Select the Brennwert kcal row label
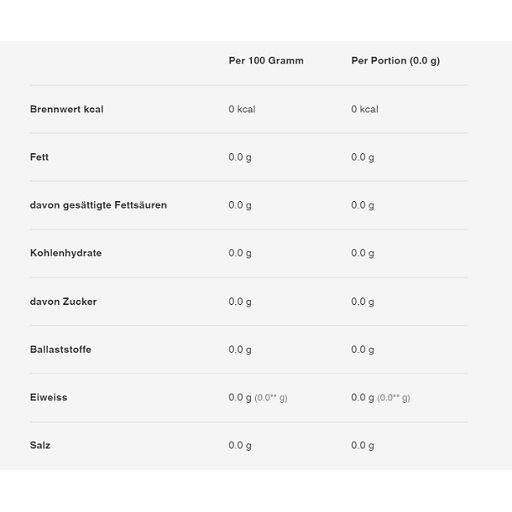The height and width of the screenshot is (512, 512). tap(67, 109)
